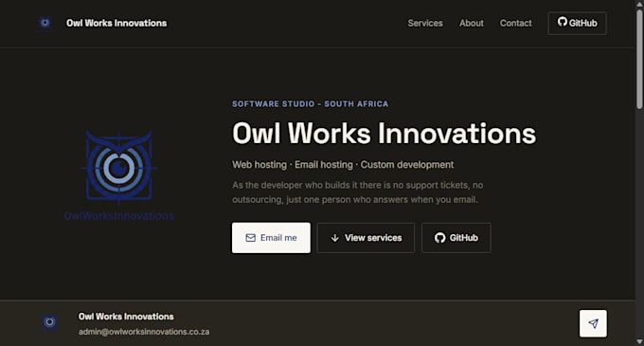Click the 'Web hosting · Email hosting · Custom development' text
Image resolution: width=644 pixels, height=346 pixels.
click(x=343, y=165)
